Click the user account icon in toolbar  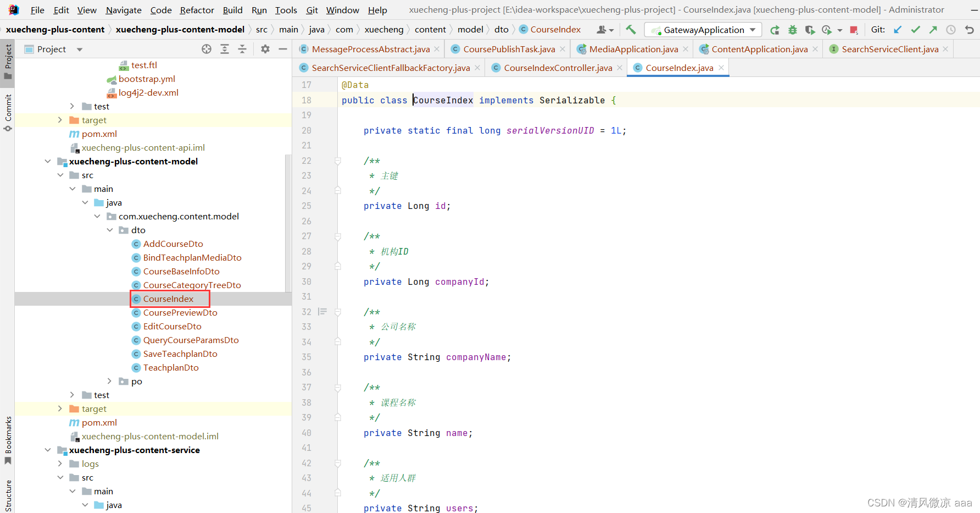605,30
